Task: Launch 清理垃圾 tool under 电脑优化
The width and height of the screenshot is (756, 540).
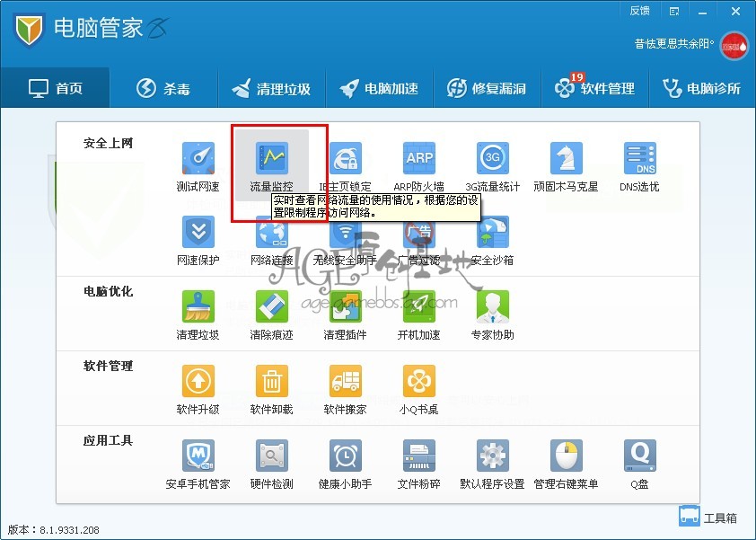Action: click(198, 315)
